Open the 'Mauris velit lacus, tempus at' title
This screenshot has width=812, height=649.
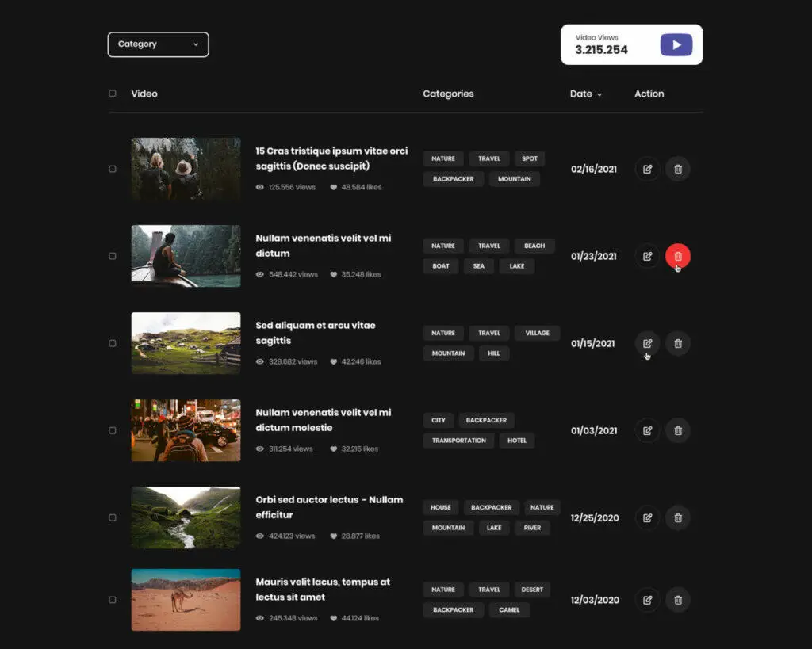tap(323, 590)
